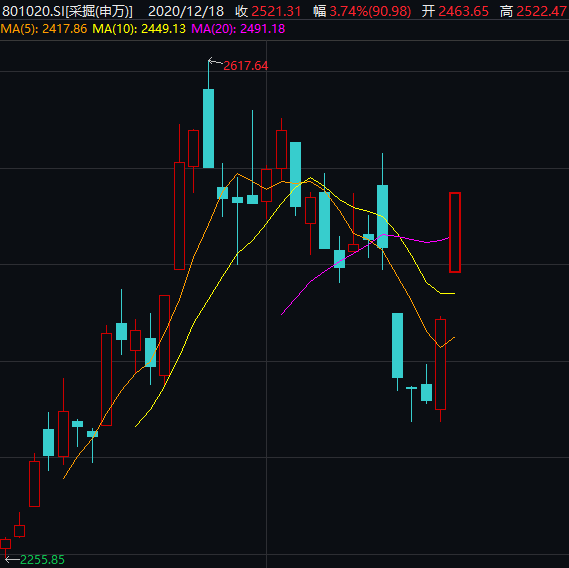Click the arrow pointing to 2255.85 low
The height and width of the screenshot is (568, 569).
[12, 560]
